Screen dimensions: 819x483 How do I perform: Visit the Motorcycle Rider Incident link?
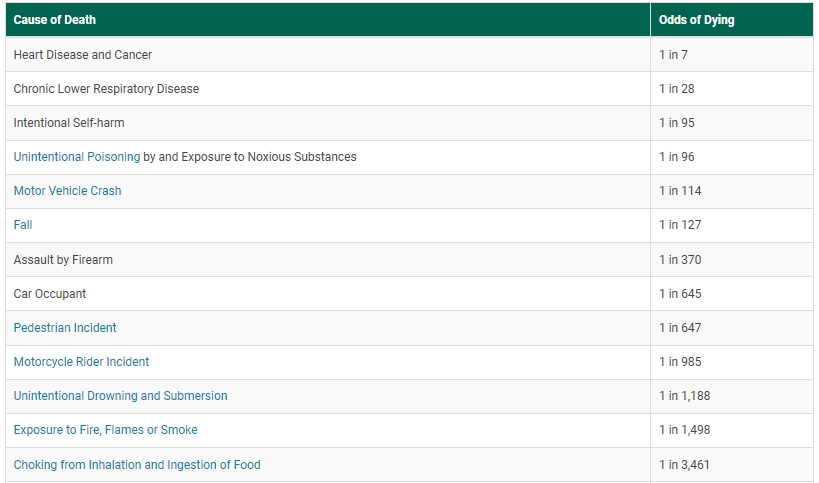[81, 361]
